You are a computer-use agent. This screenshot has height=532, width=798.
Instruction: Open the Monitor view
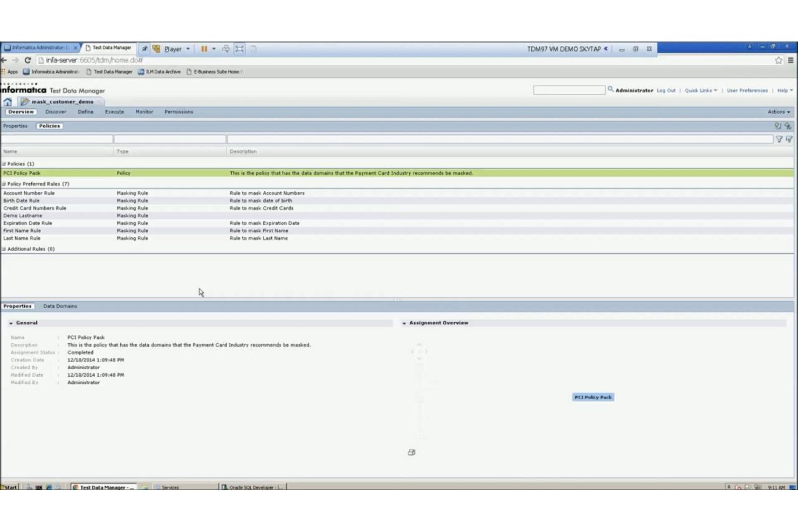(x=145, y=112)
